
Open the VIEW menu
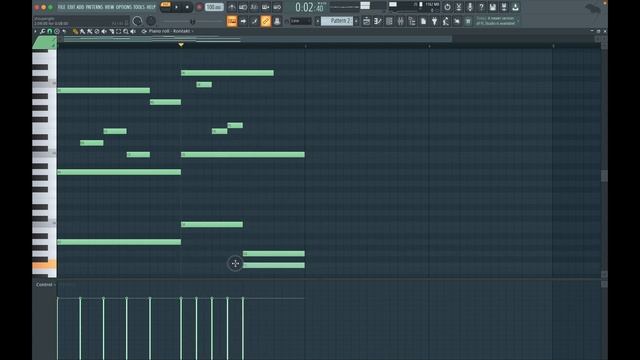(x=109, y=7)
